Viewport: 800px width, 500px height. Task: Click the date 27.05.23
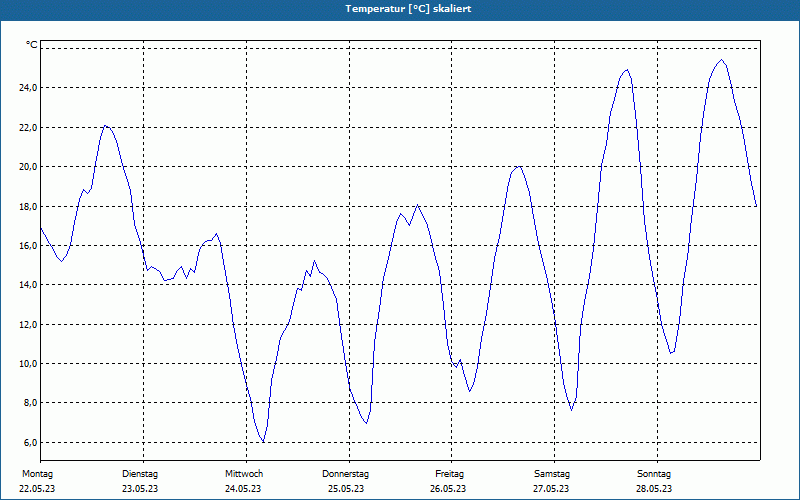pos(551,489)
